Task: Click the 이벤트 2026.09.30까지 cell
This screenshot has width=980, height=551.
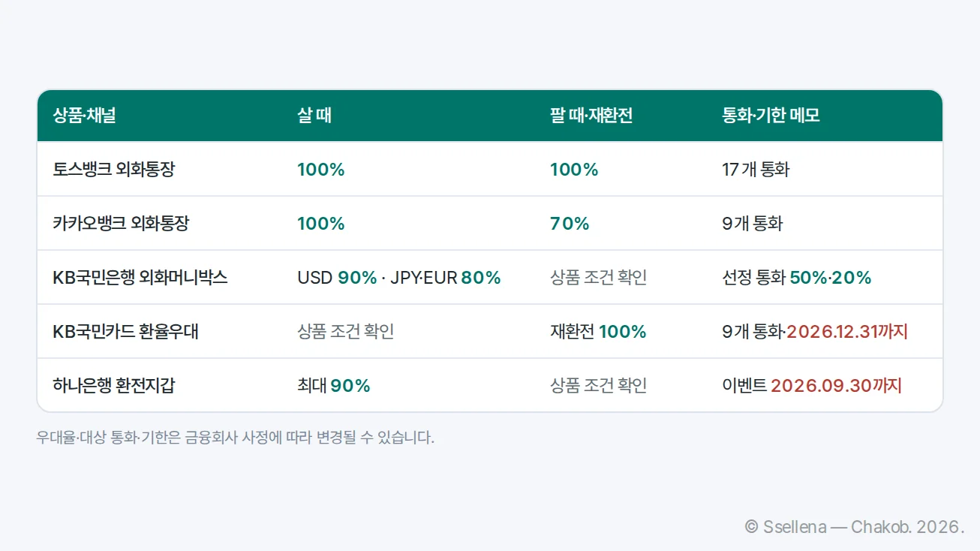Action: [x=812, y=386]
